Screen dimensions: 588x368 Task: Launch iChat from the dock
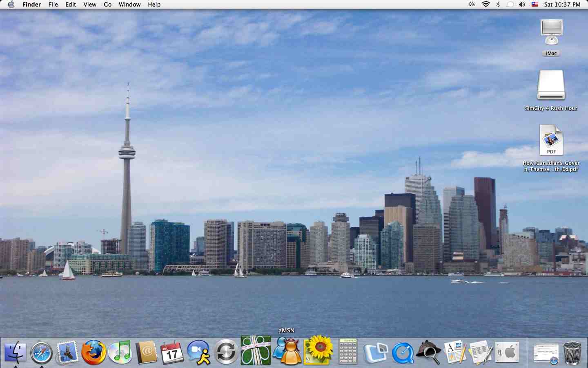(x=199, y=352)
